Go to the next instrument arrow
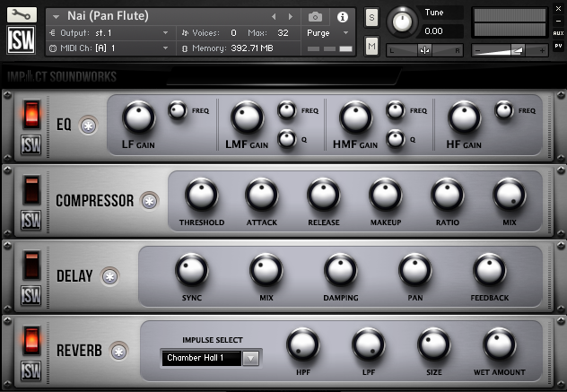 (x=291, y=17)
